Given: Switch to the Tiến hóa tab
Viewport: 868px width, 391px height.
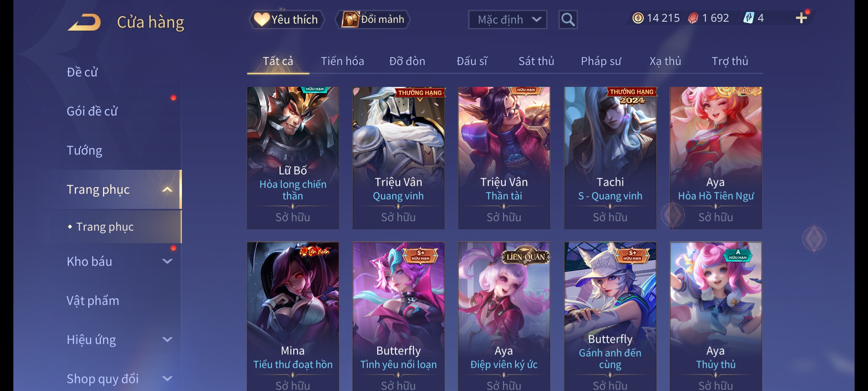Looking at the screenshot, I should (342, 61).
